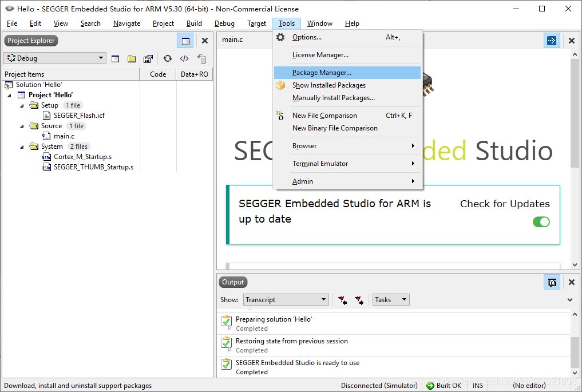This screenshot has width=582, height=392.
Task: Click the Restoring state task checkmark icon
Action: [x=226, y=343]
